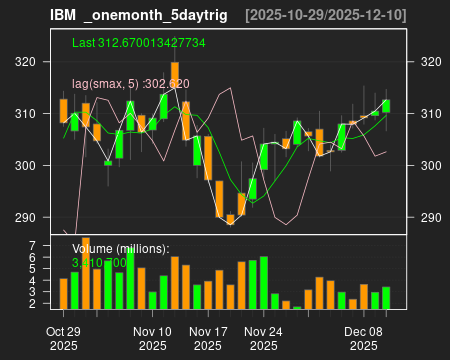
Task: Click the last green volume bar on the right
Action: (386, 298)
